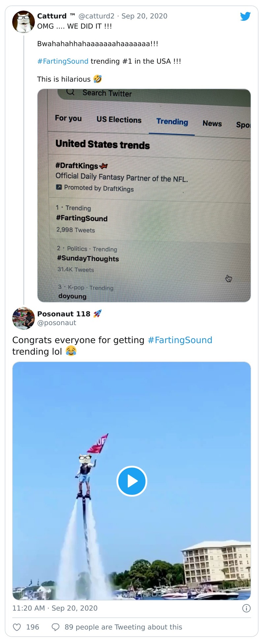Open the 89 people Tweeting link
The image size is (264, 644).
click(x=123, y=627)
